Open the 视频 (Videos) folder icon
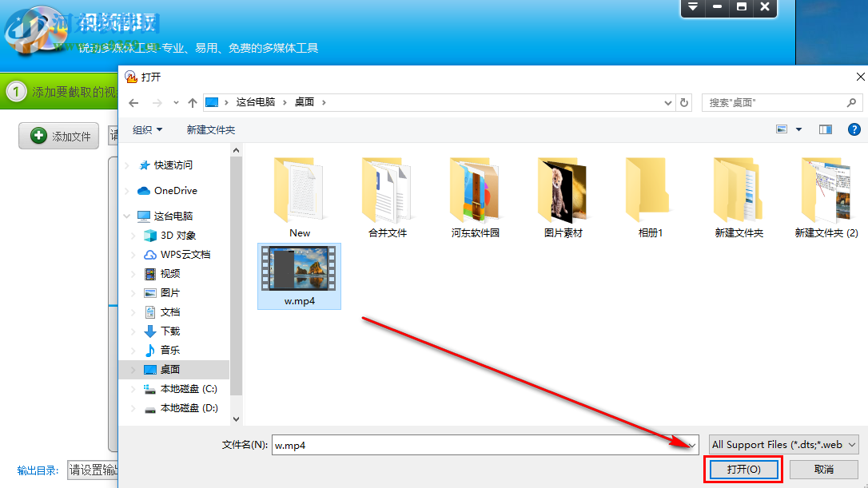This screenshot has height=488, width=868. click(151, 273)
